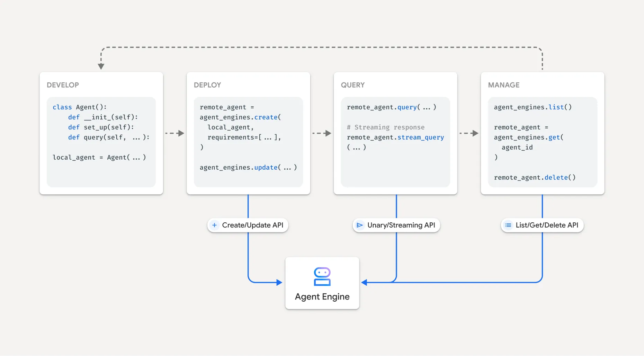Image resolution: width=644 pixels, height=356 pixels.
Task: Click the remote_agent.delete call in MANAGE
Action: pyautogui.click(x=535, y=177)
